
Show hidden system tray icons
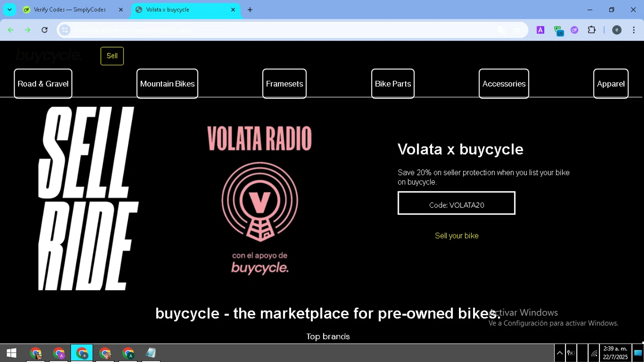tap(560, 353)
